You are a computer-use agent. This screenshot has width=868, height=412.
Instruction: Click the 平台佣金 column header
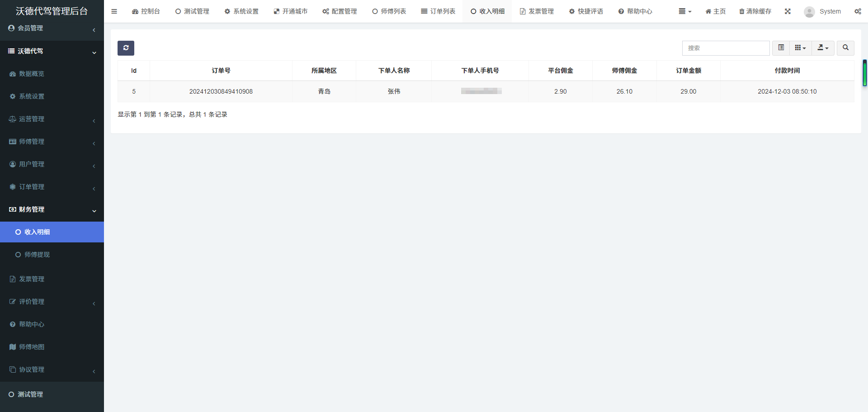pyautogui.click(x=561, y=71)
